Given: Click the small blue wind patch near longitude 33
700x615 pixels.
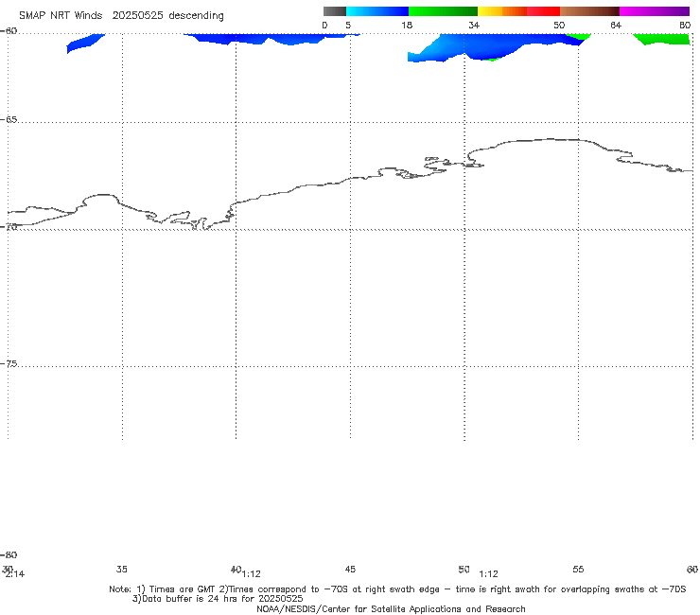Looking at the screenshot, I should coord(85,43).
